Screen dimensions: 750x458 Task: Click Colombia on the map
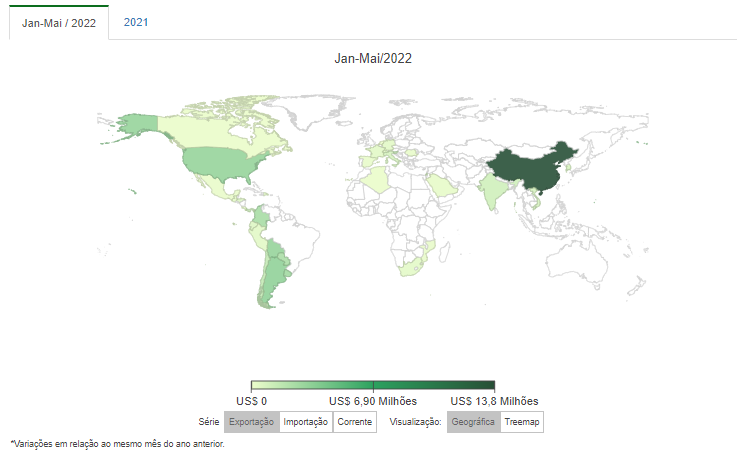tap(261, 218)
